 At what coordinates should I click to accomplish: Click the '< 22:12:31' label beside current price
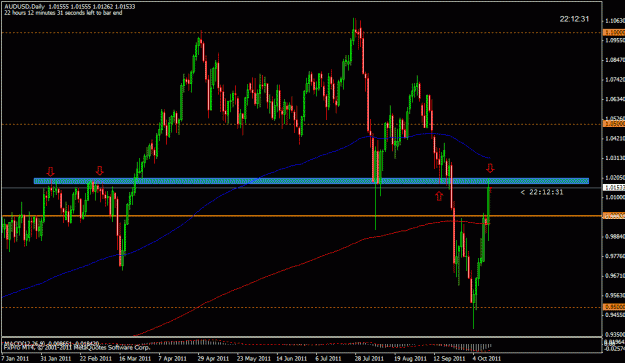542,192
